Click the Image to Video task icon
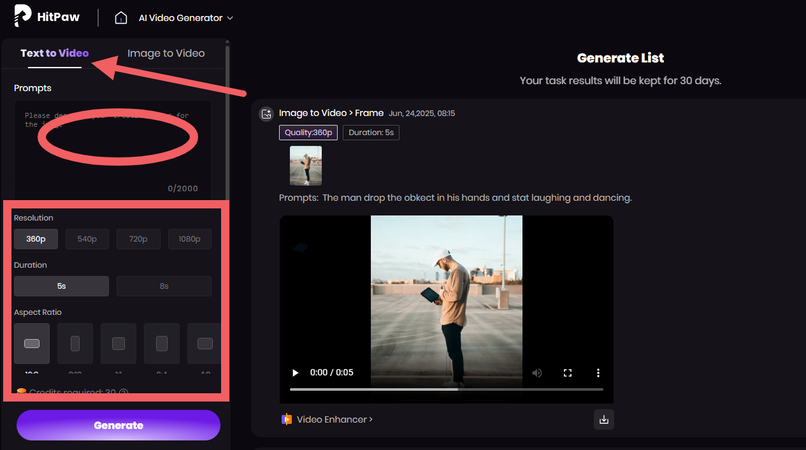 (x=266, y=114)
